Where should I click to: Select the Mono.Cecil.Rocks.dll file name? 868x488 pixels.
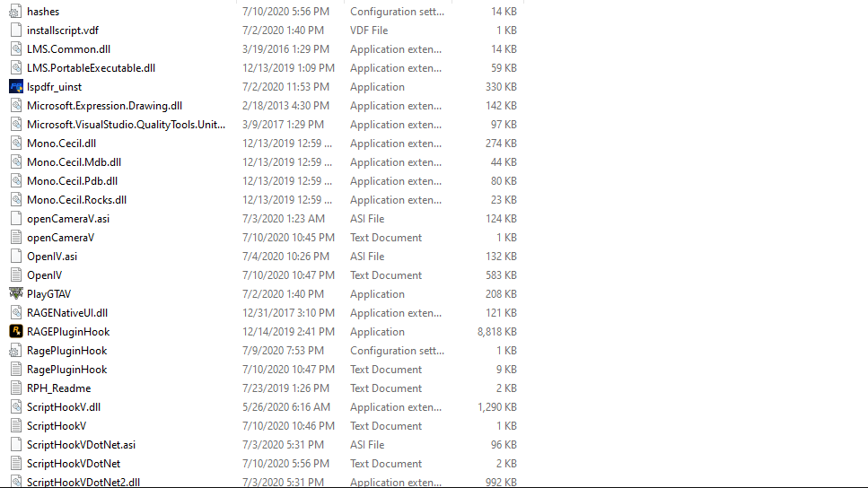point(77,199)
